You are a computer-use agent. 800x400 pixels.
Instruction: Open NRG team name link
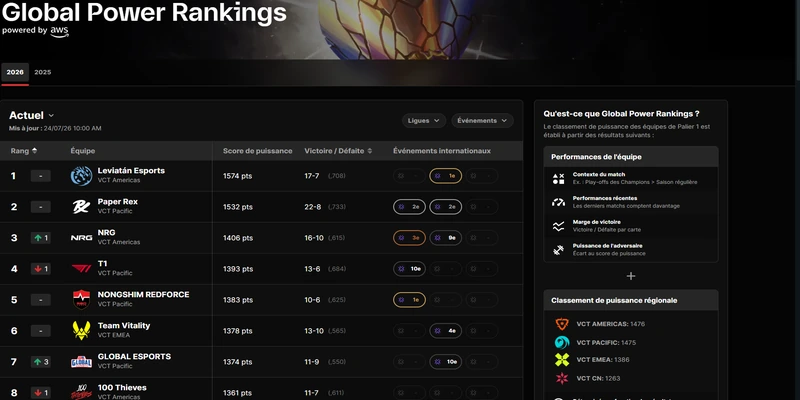(x=106, y=233)
